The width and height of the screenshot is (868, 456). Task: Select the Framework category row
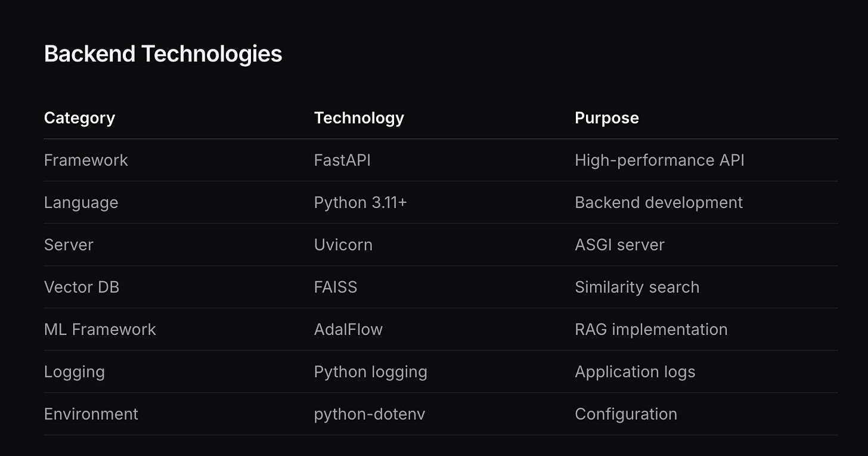tap(441, 160)
